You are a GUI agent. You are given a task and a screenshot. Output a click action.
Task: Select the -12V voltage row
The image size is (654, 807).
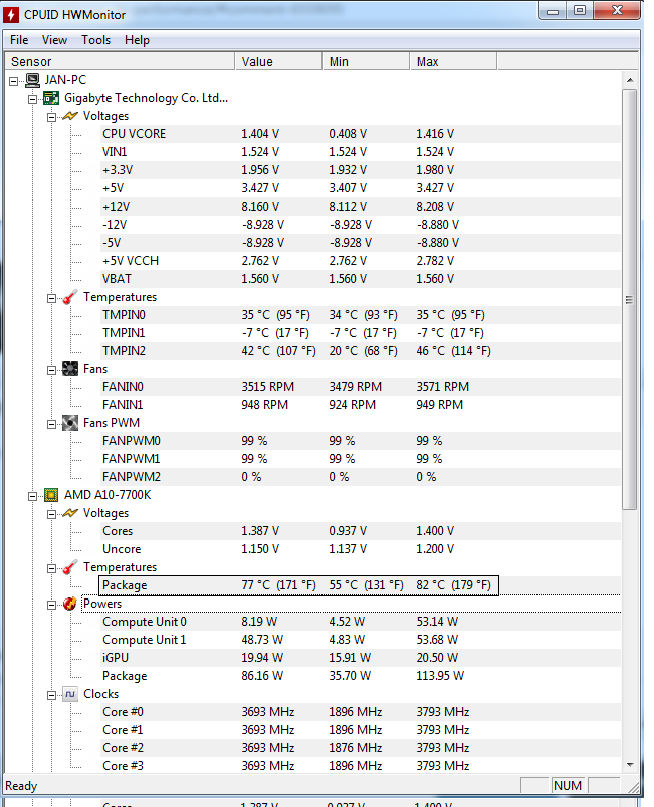pyautogui.click(x=361, y=225)
